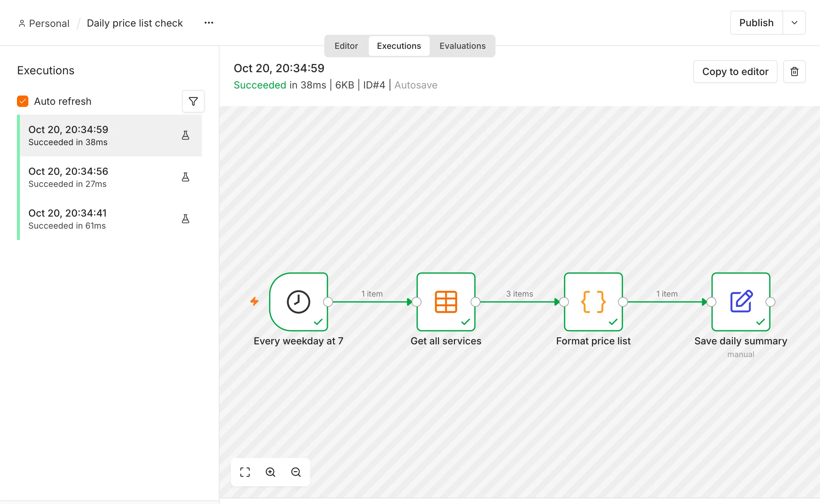Select the Every weekday at 7 clock node
This screenshot has width=820, height=504.
[298, 302]
